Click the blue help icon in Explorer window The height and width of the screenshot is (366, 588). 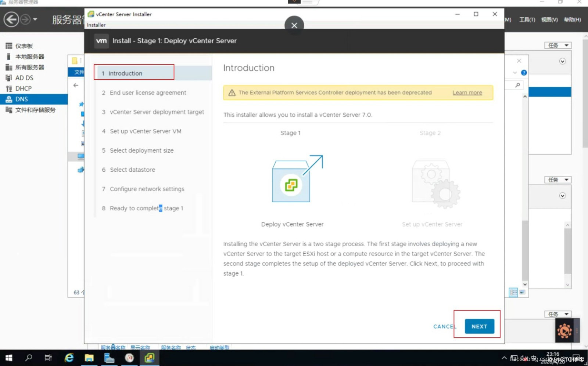coord(524,73)
